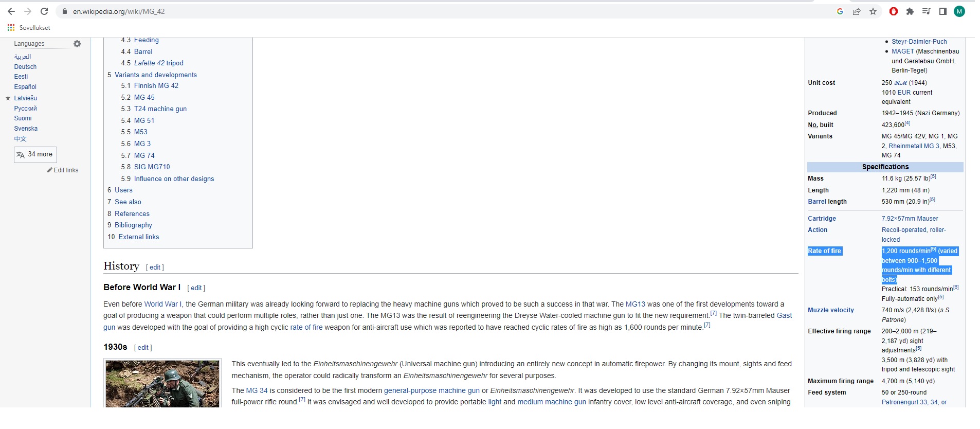The width and height of the screenshot is (980, 429).
Task: Go back with the browser back arrow
Action: click(11, 11)
